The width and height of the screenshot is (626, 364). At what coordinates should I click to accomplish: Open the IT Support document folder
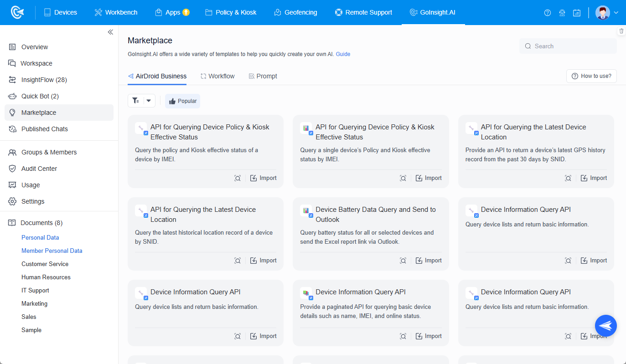[35, 290]
